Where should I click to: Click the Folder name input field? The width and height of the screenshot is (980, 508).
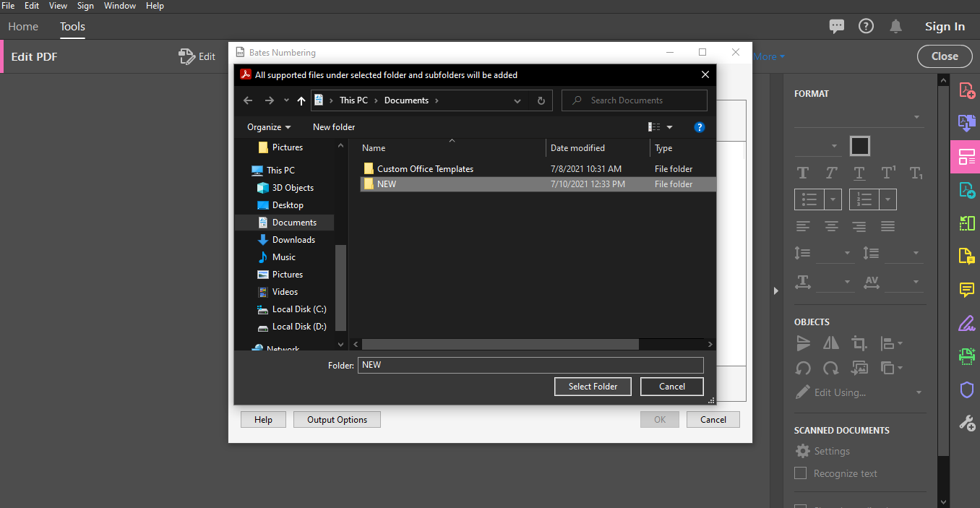click(530, 365)
